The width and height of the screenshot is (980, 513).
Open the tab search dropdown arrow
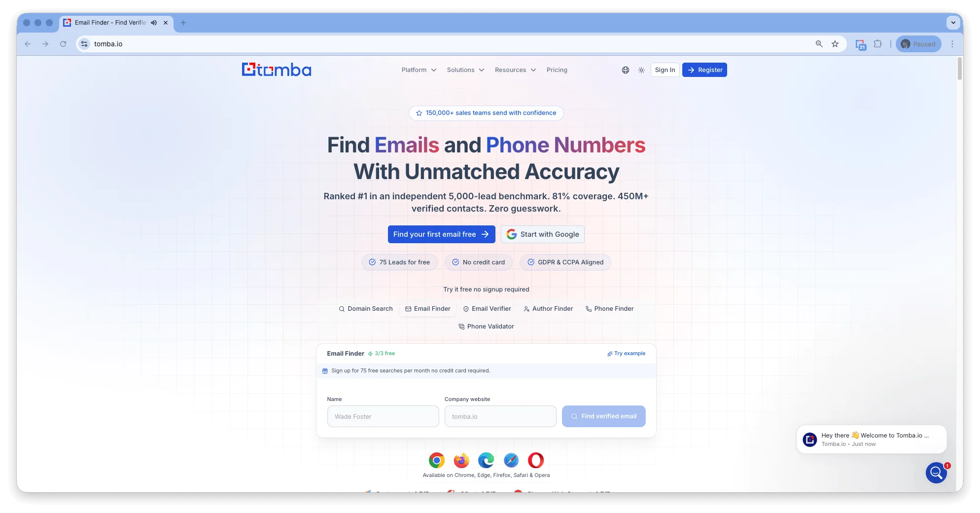953,23
